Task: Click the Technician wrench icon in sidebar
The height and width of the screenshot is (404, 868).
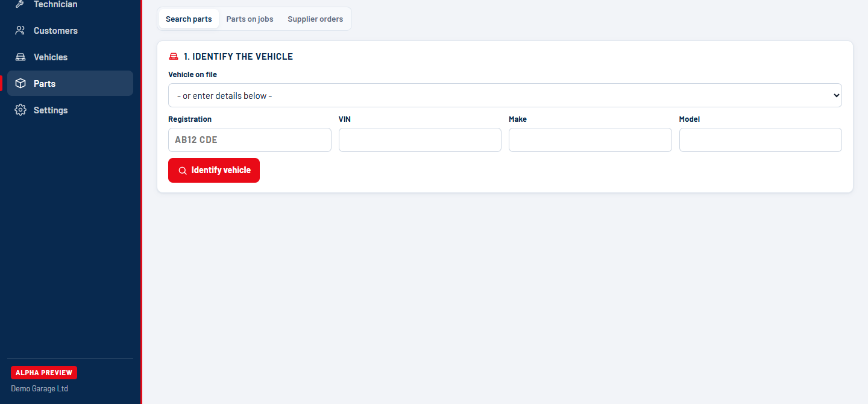Action: (x=20, y=4)
